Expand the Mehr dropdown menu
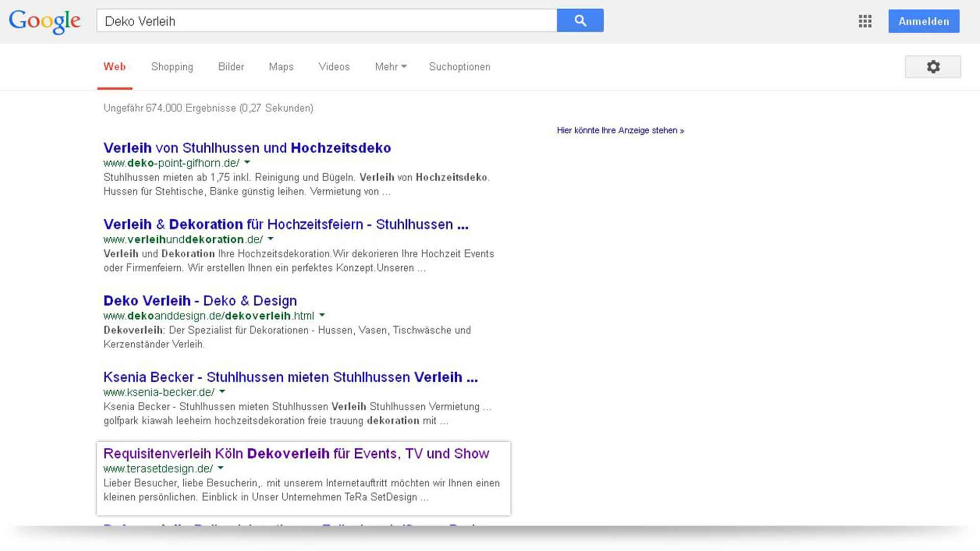The height and width of the screenshot is (551, 980). coord(391,67)
